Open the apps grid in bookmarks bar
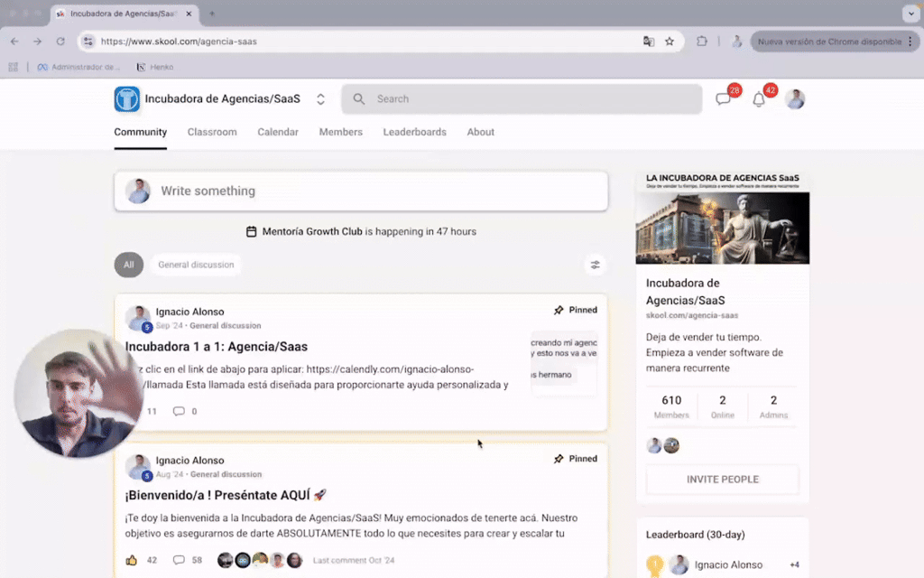Image resolution: width=924 pixels, height=578 pixels. 13,67
